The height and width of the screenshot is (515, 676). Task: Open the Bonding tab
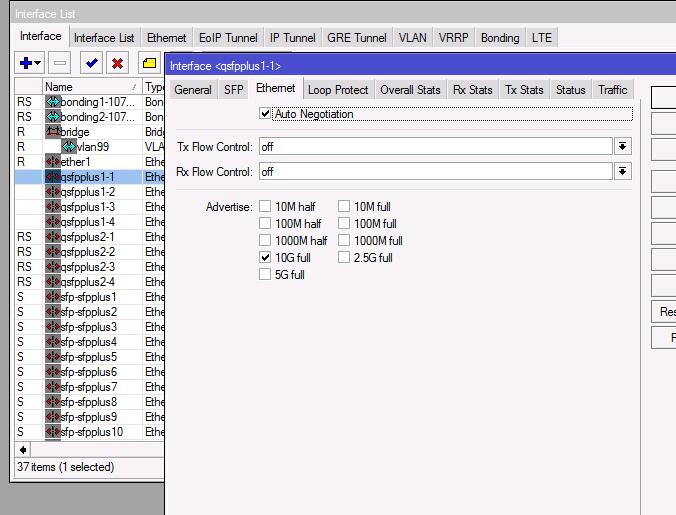(500, 38)
